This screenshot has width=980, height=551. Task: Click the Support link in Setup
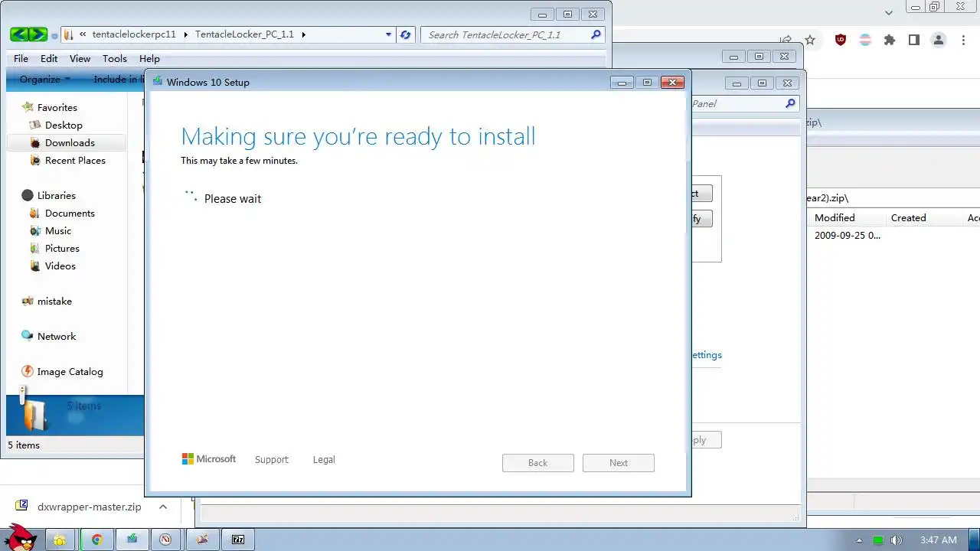(272, 460)
